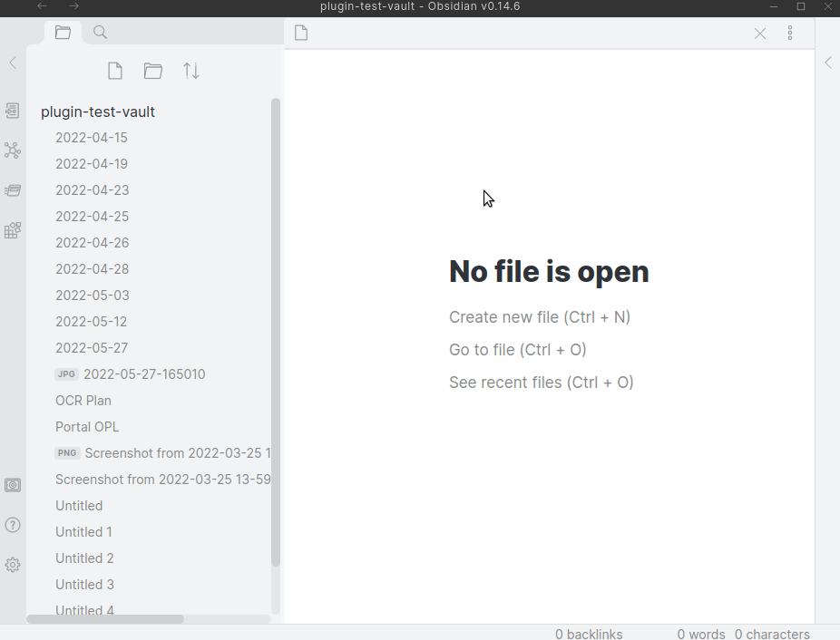Expand the right sidebar chevron
840x640 pixels.
pyautogui.click(x=828, y=63)
